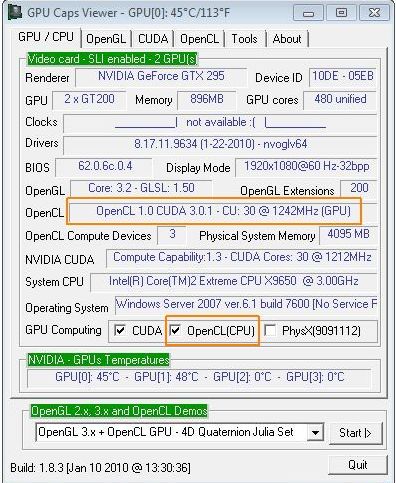Click the BIOS field 62.0.6c.0.4

(x=104, y=167)
